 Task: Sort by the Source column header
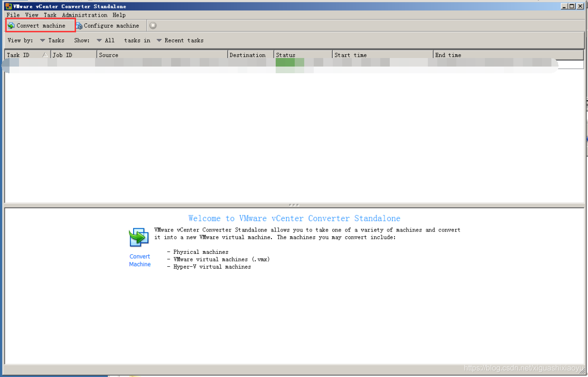[x=162, y=55]
